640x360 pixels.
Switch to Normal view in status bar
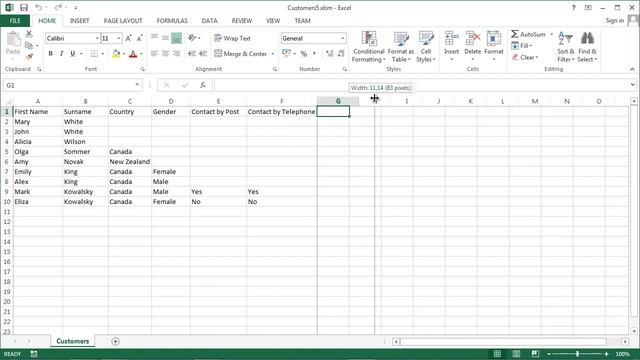[497, 354]
